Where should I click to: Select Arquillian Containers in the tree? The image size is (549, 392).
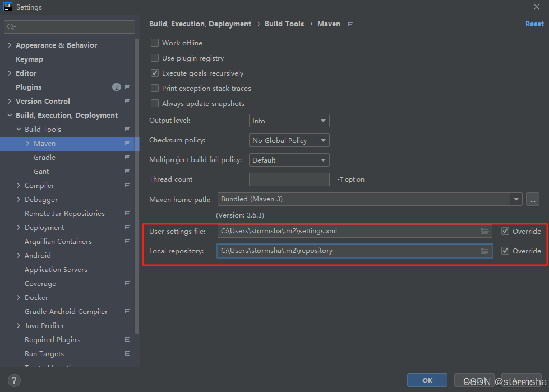click(58, 242)
